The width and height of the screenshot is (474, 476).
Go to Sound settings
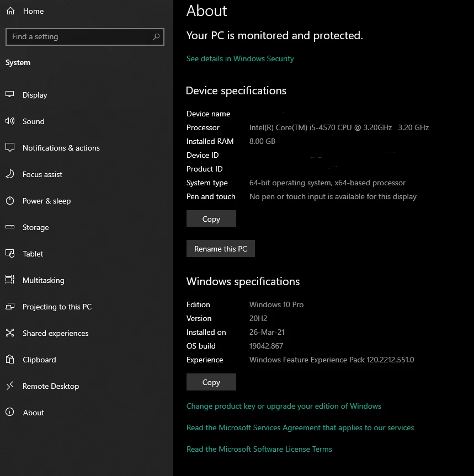[34, 121]
